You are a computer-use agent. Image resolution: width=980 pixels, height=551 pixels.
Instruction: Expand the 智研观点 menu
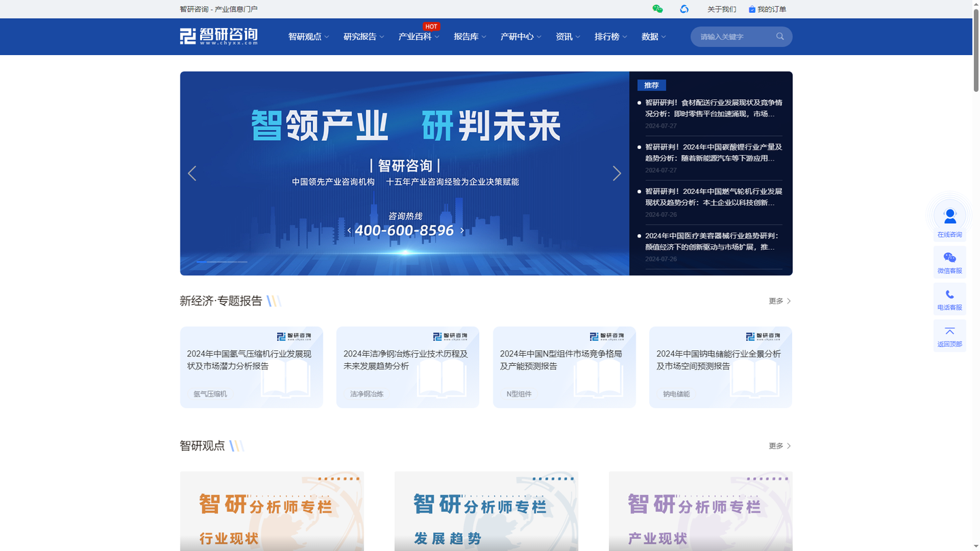308,37
